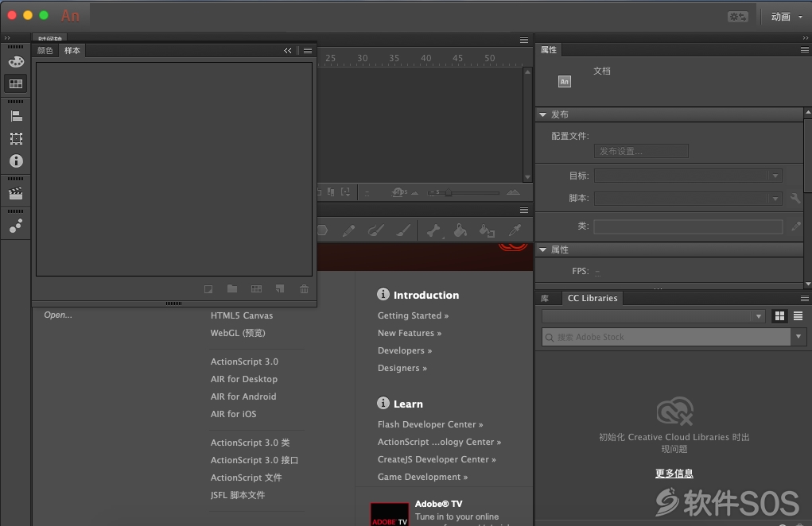Collapse the 发布 section
The height and width of the screenshot is (526, 812).
pyautogui.click(x=542, y=114)
